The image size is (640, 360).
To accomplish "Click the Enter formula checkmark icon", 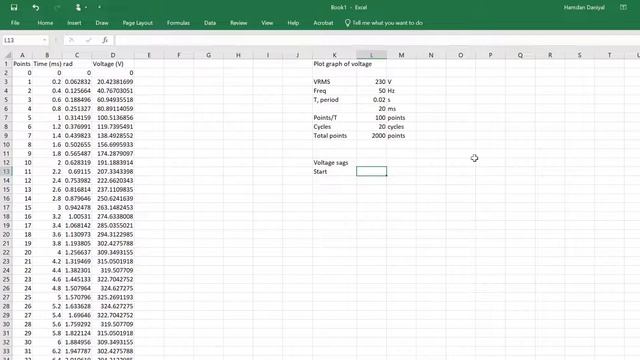I will click(88, 40).
